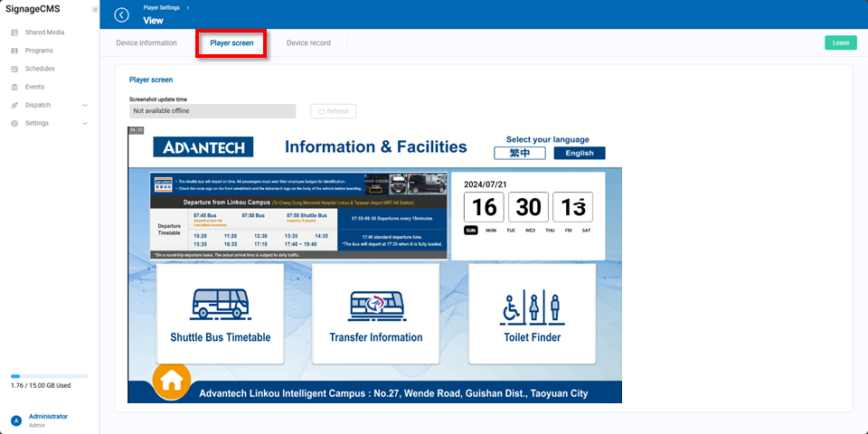Click the Programs sidebar icon
This screenshot has height=434, width=868.
(x=14, y=51)
